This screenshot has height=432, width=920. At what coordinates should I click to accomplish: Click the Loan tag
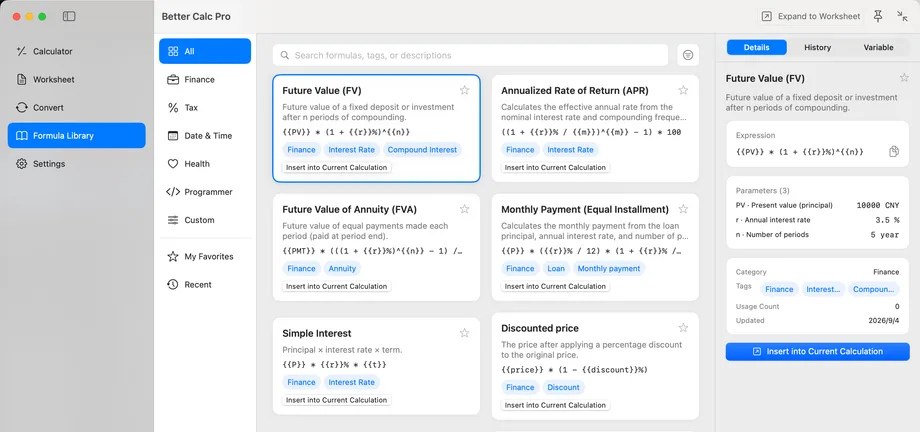pos(556,268)
